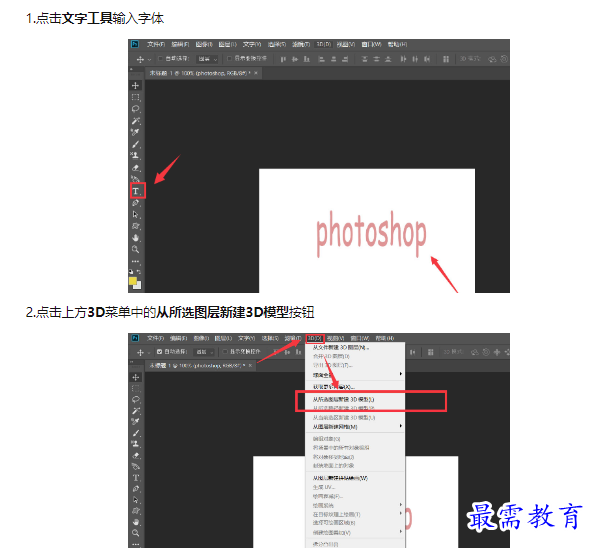Toggle 显示变换控件 checkbox in the first screenshot
The width and height of the screenshot is (591, 548).
click(x=229, y=58)
